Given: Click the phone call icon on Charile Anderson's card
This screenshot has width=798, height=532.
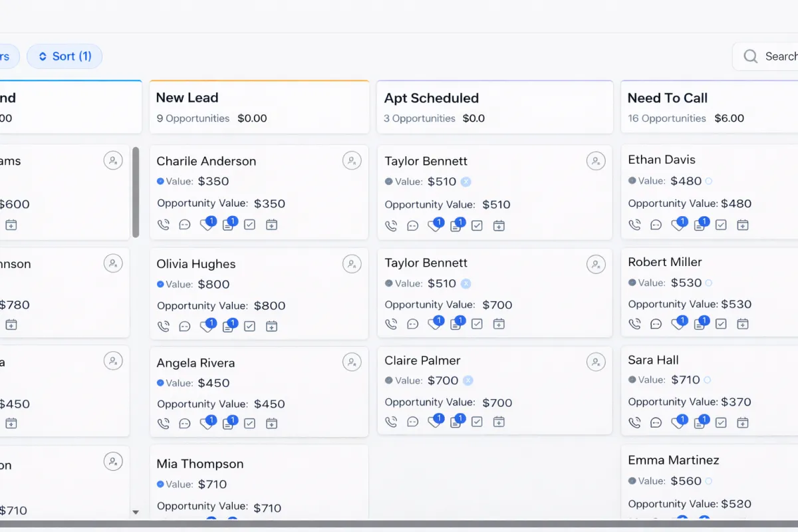Looking at the screenshot, I should (164, 225).
